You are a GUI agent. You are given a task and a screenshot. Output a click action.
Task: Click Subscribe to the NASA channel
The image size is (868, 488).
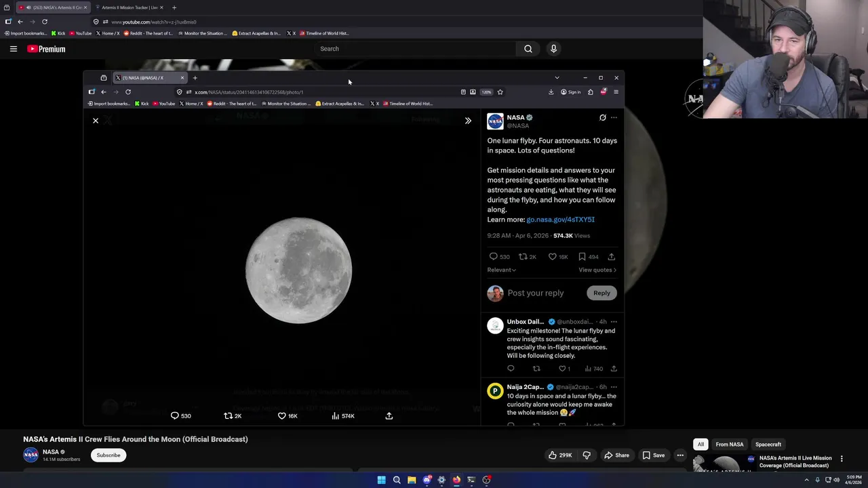[x=108, y=455]
